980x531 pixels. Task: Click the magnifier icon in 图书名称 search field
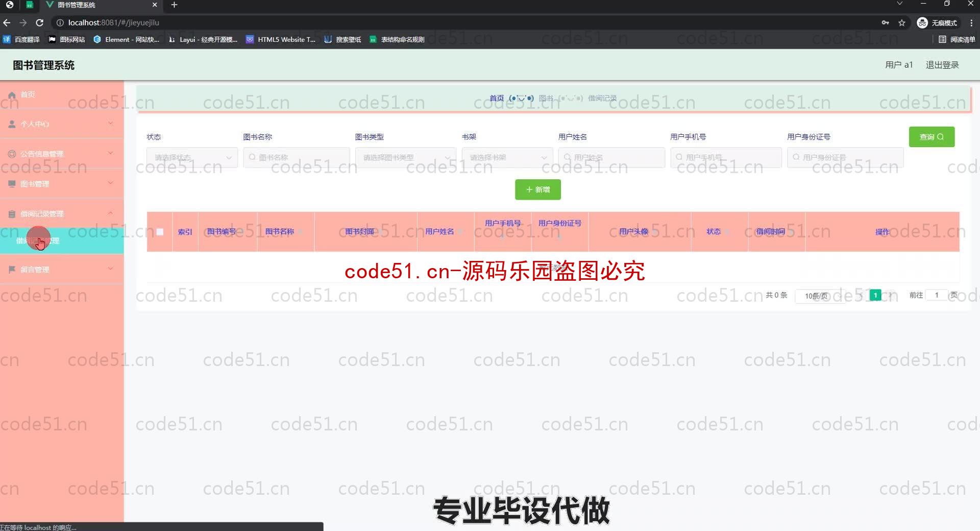252,157
